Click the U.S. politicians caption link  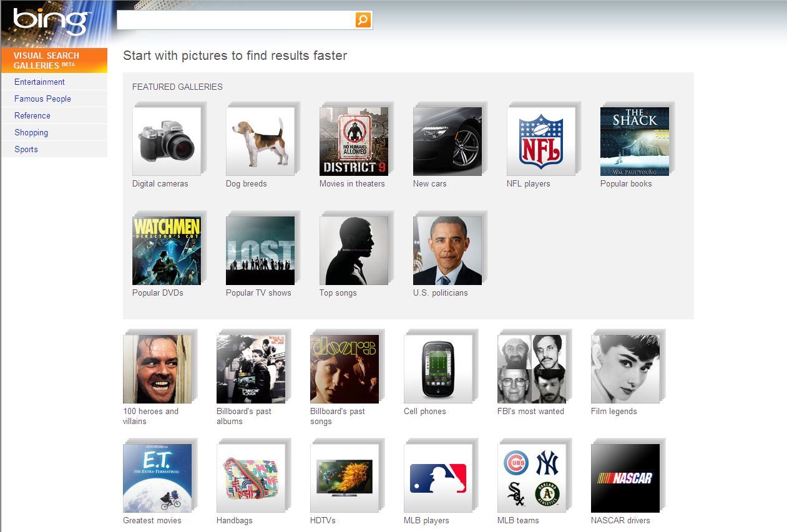(x=440, y=293)
